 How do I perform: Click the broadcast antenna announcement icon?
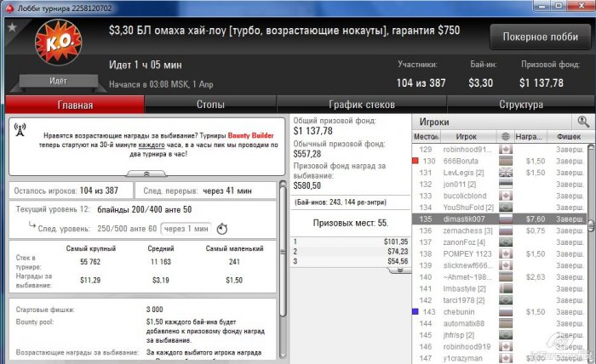pos(20,129)
